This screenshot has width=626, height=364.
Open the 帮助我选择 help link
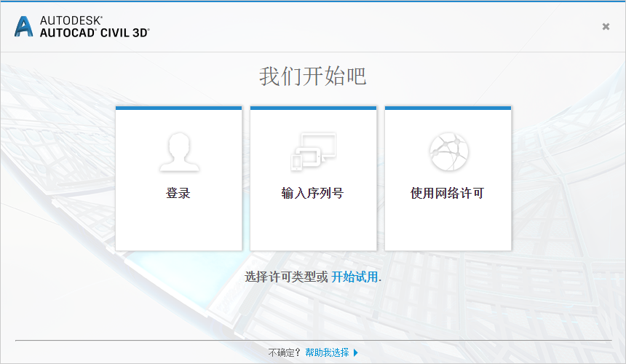(327, 352)
